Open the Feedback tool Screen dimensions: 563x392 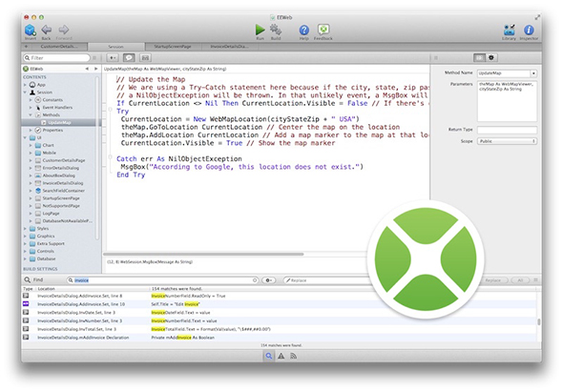click(323, 30)
